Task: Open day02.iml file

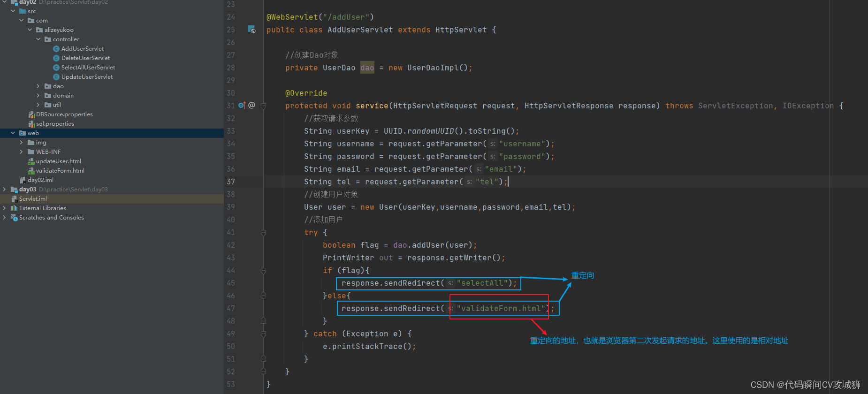Action: pyautogui.click(x=40, y=180)
